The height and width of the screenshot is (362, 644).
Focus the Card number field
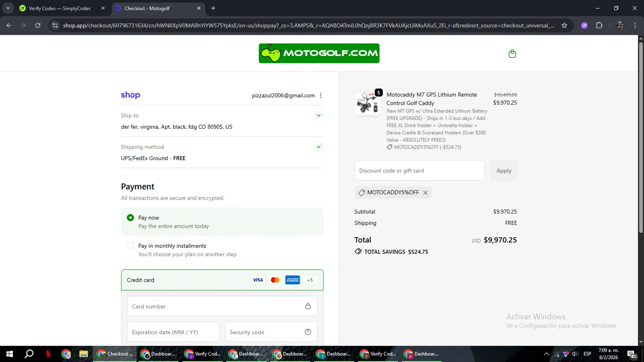click(x=222, y=306)
